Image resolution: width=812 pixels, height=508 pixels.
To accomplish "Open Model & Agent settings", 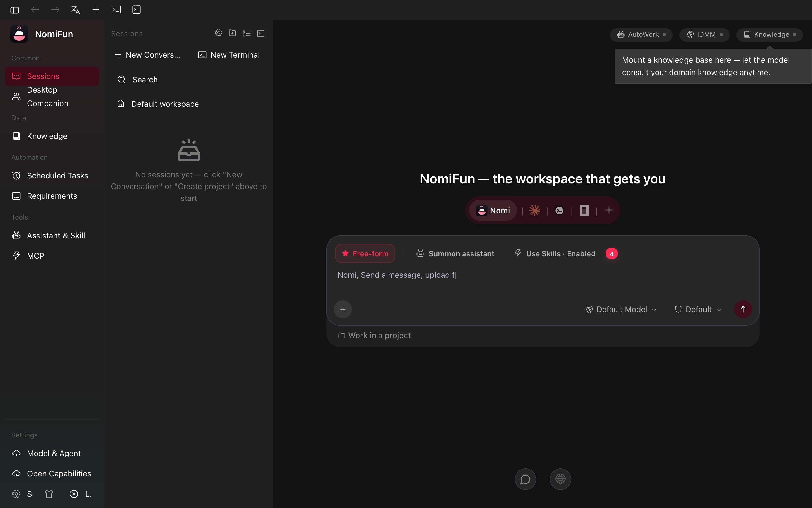I will (52, 453).
